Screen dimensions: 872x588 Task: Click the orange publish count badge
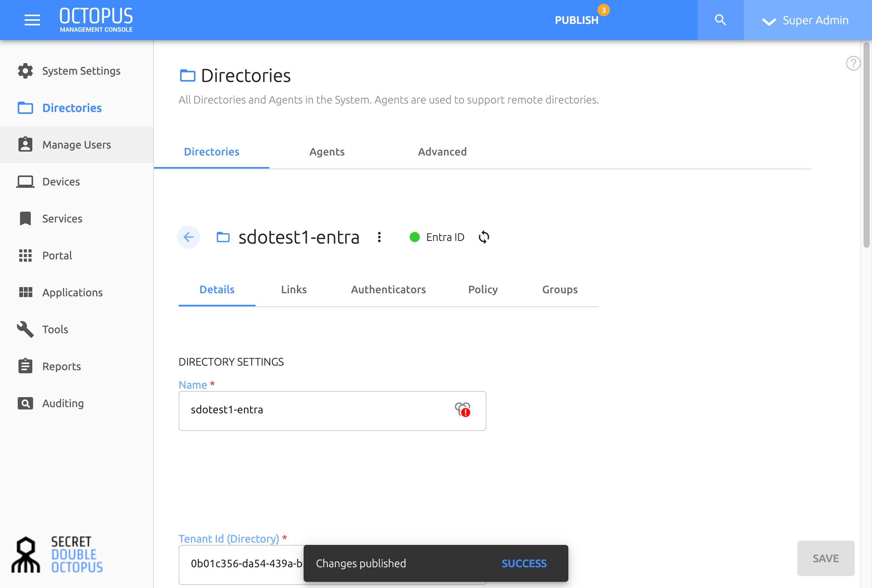pos(603,10)
